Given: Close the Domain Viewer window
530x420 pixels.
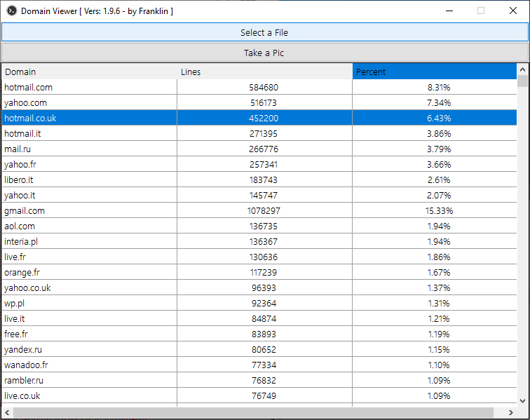Looking at the screenshot, I should click(513, 11).
